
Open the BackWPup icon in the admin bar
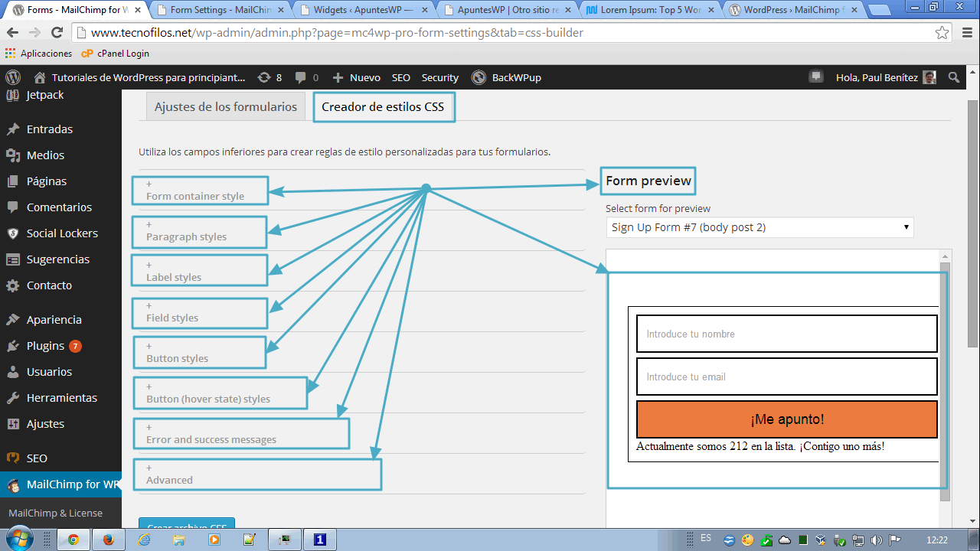tap(479, 77)
